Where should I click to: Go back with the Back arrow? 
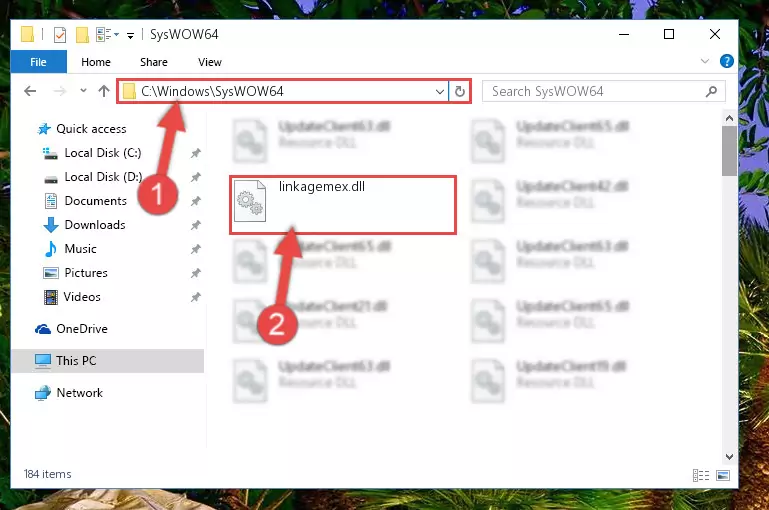pos(30,91)
